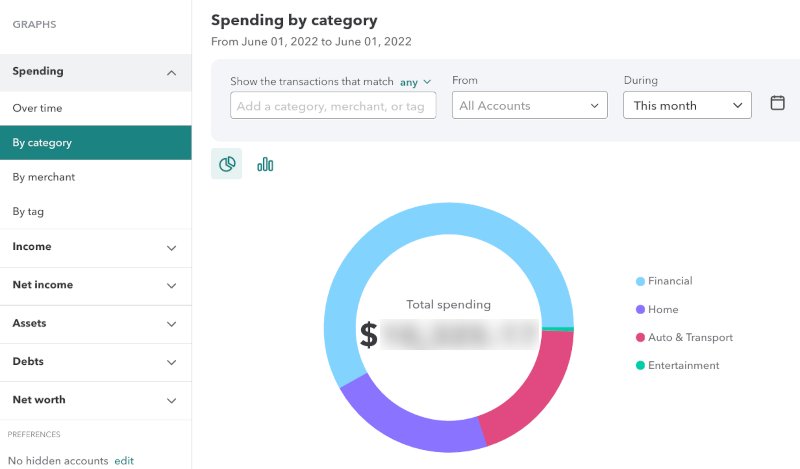Open the This month period dropdown
The width and height of the screenshot is (800, 469).
coord(687,105)
